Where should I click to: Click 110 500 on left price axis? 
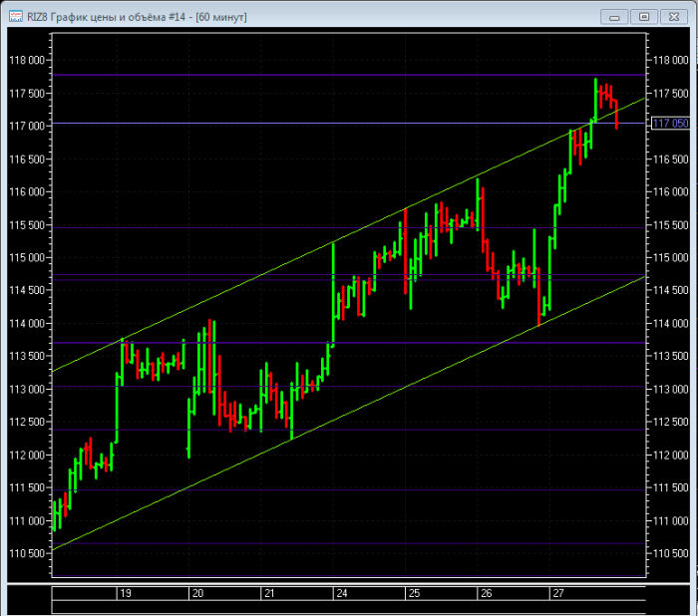27,553
